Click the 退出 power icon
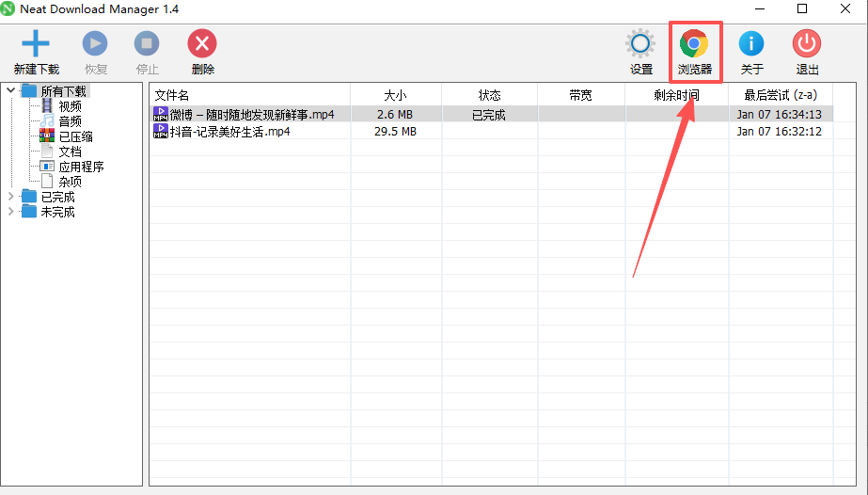The height and width of the screenshot is (495, 868). [x=807, y=43]
